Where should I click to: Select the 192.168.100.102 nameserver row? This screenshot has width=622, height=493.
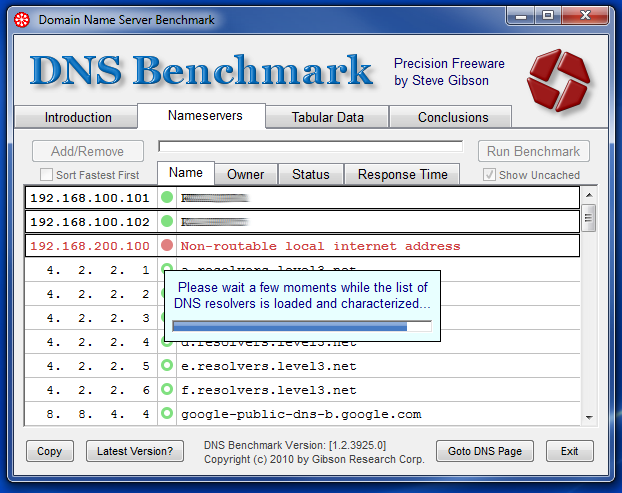tap(302, 222)
